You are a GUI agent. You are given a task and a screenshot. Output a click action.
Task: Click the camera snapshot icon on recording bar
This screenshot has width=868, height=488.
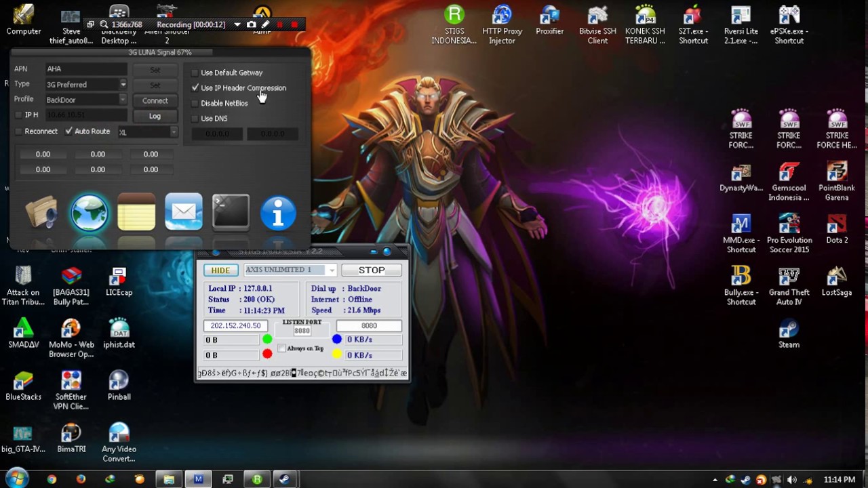tap(252, 24)
